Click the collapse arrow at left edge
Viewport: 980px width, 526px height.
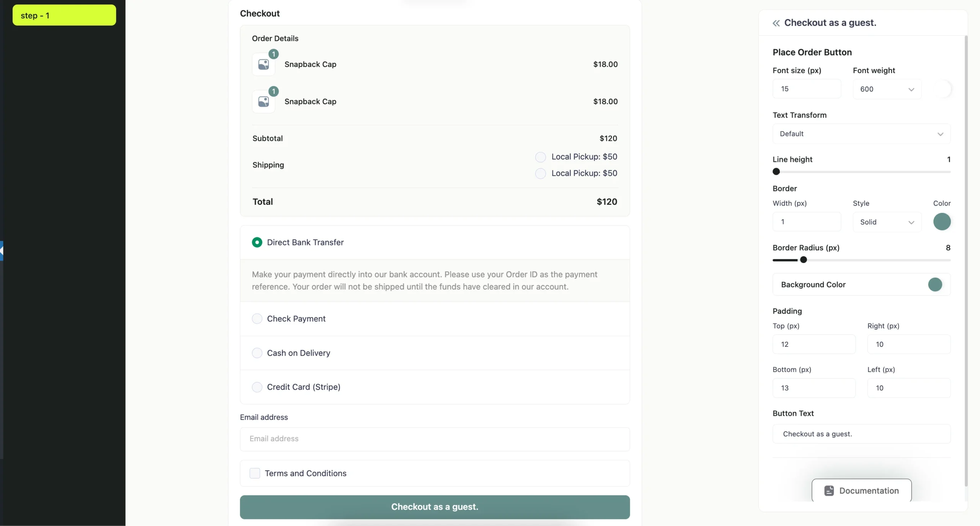2,251
